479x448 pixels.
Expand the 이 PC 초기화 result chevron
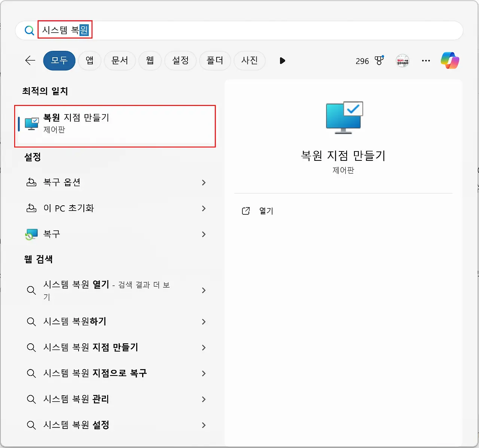(x=204, y=209)
